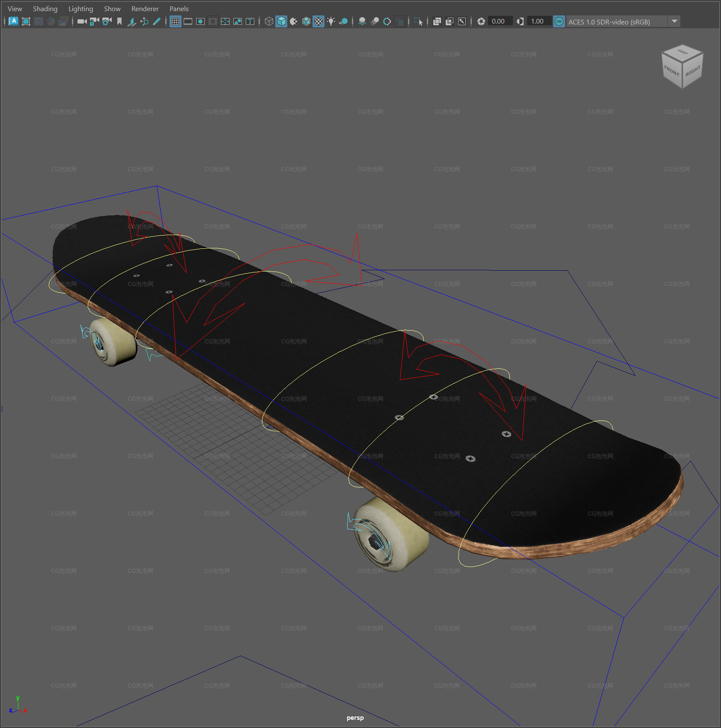Viewport: 721px width, 728px height.
Task: Toggle the Lock camera icon
Action: coord(94,21)
